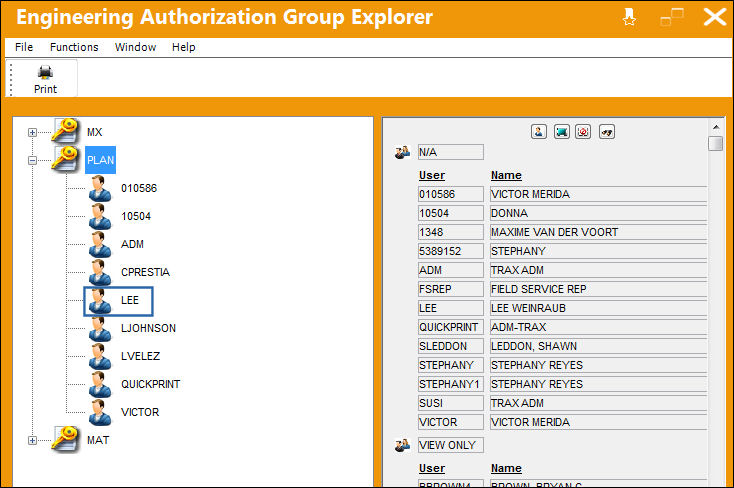This screenshot has width=734, height=488.
Task: Click the user icon beside LJOHNSON
Action: 100,329
